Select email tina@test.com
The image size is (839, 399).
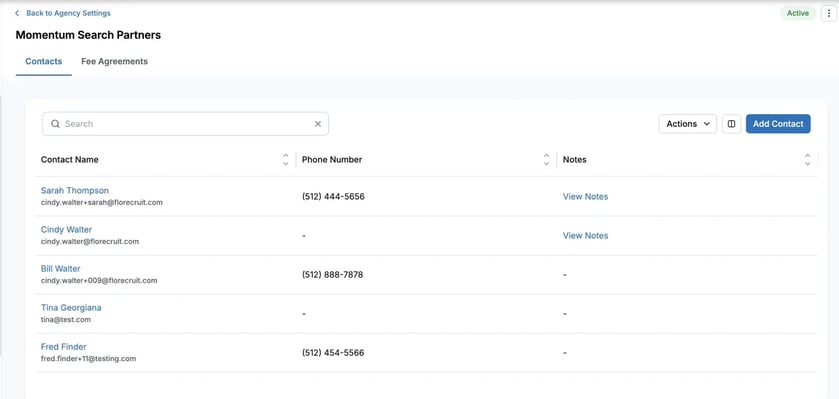click(66, 320)
